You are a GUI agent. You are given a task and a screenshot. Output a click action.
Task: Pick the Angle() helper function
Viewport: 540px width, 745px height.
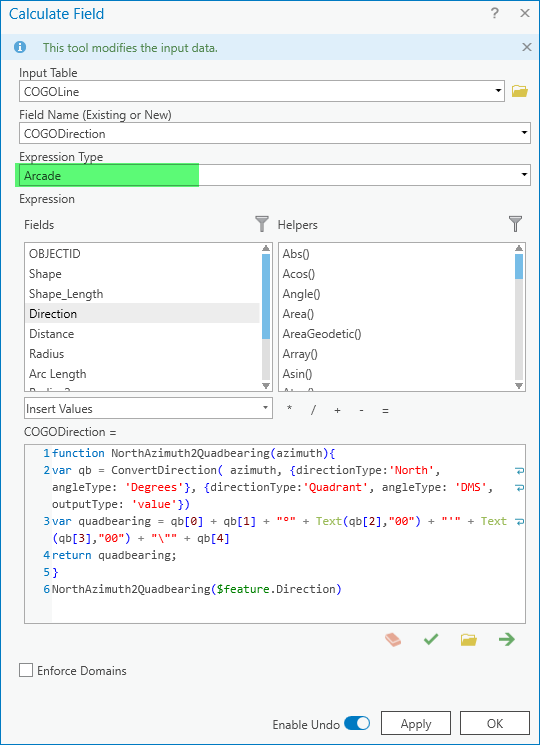click(302, 294)
